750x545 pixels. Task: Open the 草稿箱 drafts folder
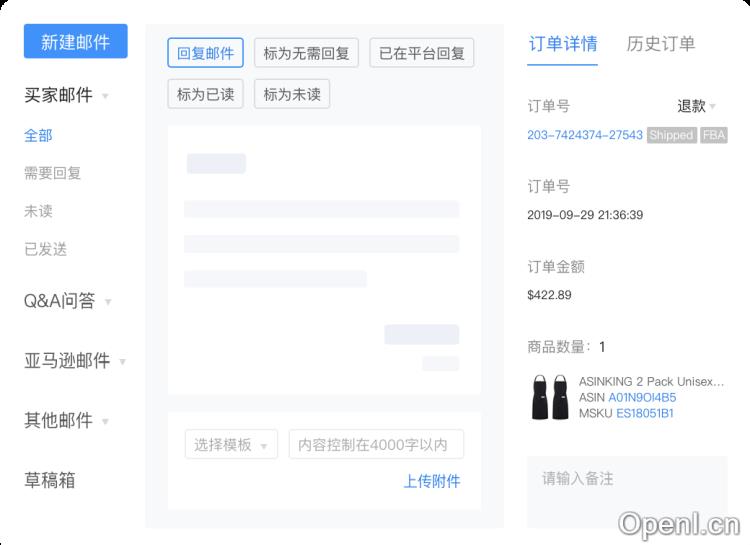[50, 480]
